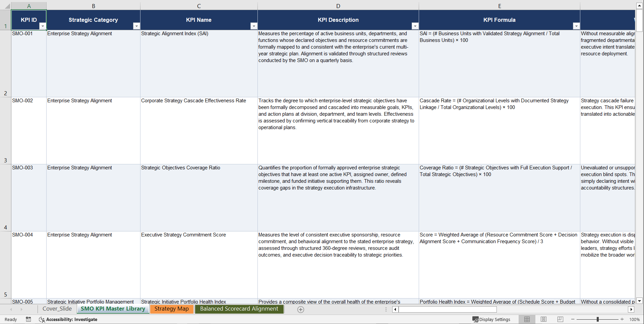Select Corporate Strategy Cascade Effectiveness Rate cell
The width and height of the screenshot is (644, 324).
(x=199, y=131)
